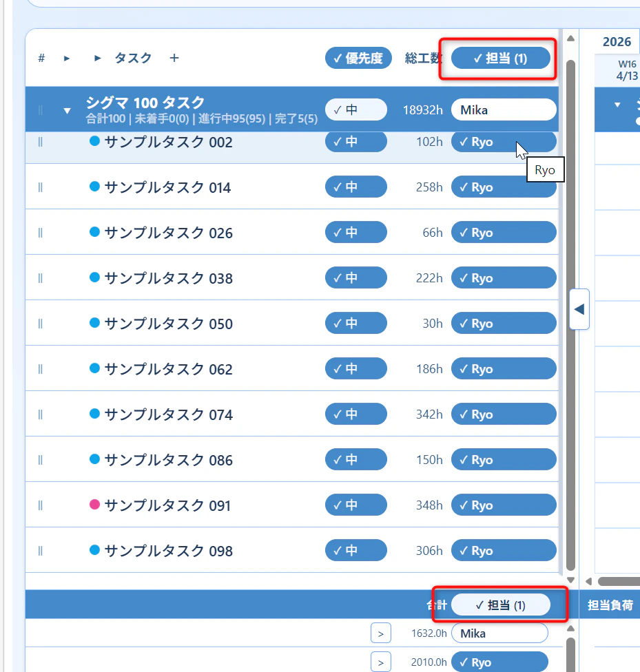Viewport: 640px width, 672px height.
Task: Expand Ryo summary row with > button
Action: [381, 662]
